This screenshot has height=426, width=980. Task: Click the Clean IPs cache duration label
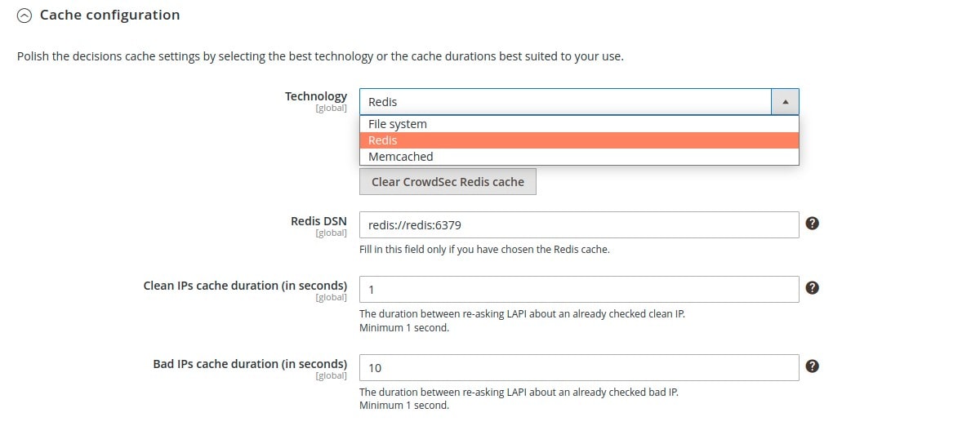coord(245,286)
